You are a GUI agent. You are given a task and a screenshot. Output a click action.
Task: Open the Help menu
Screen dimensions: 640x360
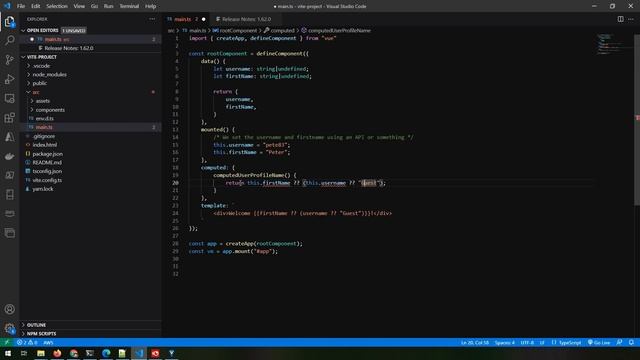pyautogui.click(x=150, y=6)
